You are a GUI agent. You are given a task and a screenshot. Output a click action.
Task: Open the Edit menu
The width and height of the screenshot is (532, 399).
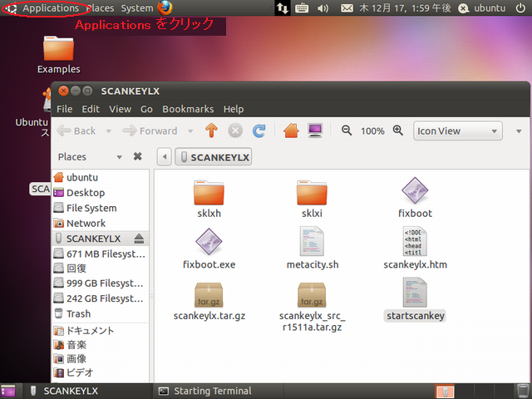tap(91, 109)
